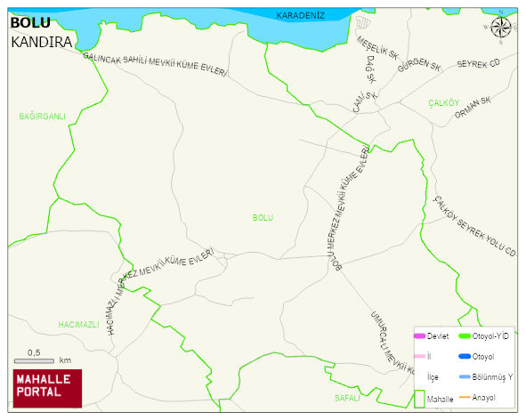526x420 pixels.
Task: Click the blue Otoyol legend swatch
Action: 465,356
